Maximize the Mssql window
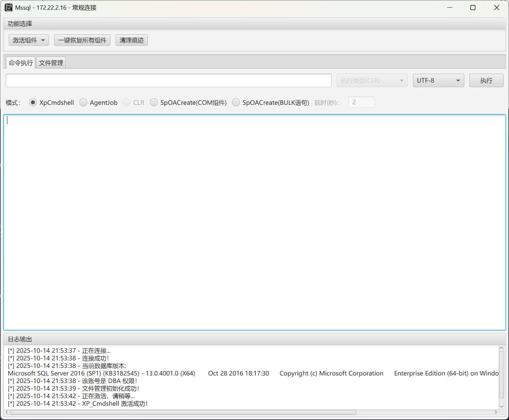The image size is (509, 420). tap(473, 7)
